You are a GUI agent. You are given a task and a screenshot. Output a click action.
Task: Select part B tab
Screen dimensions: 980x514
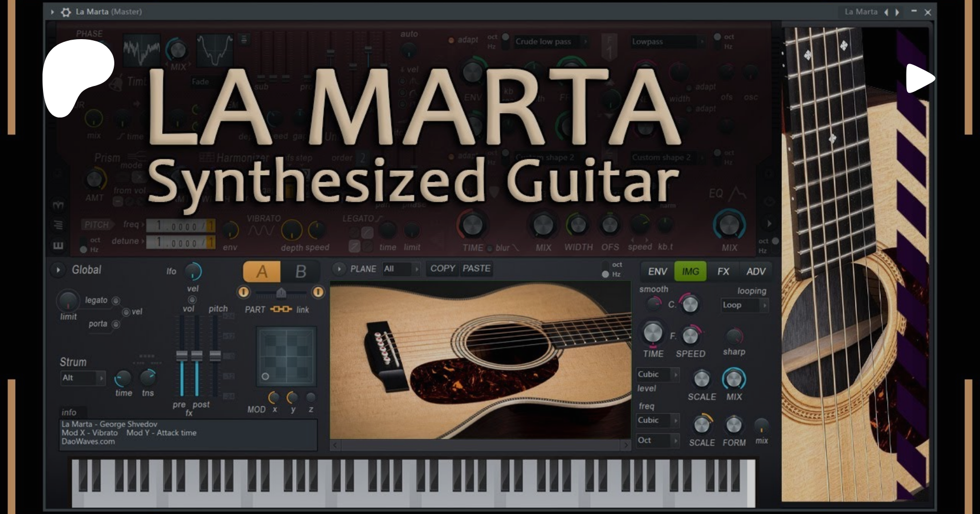301,271
